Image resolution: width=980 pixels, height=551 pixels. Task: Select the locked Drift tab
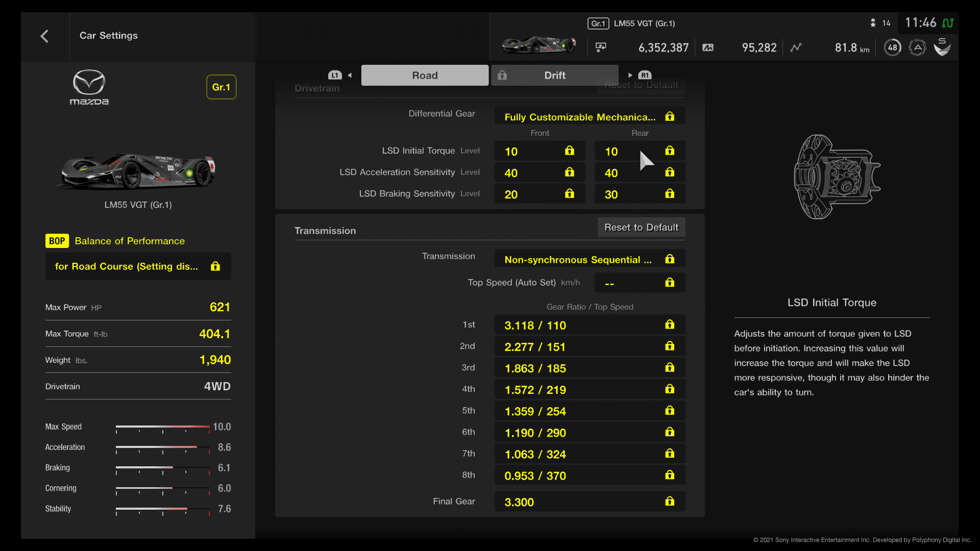[x=555, y=76]
